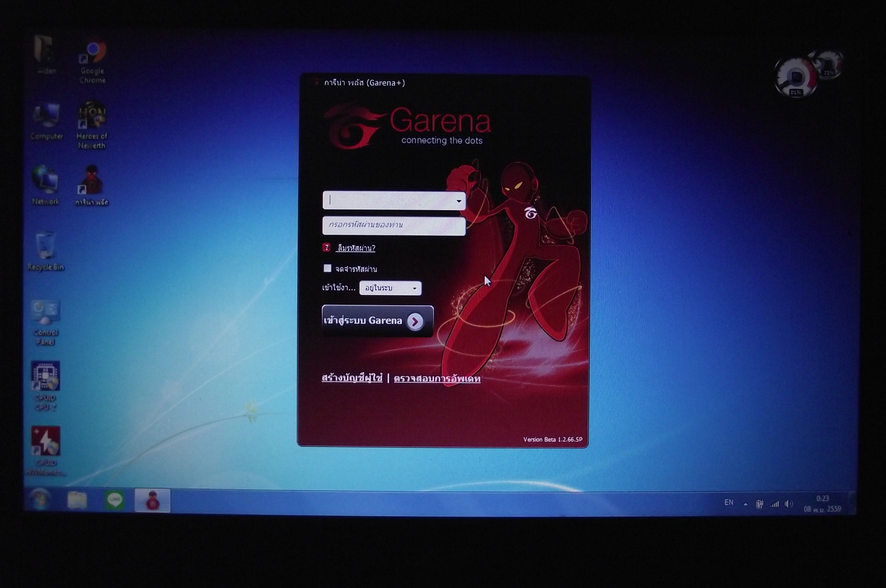Click the red forgot-password question icon
Screen dimensions: 886x588
click(x=327, y=247)
